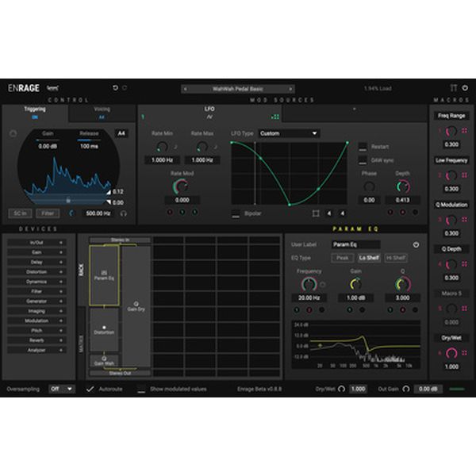
Task: Click the Depth knob in LFO section
Action: (403, 186)
